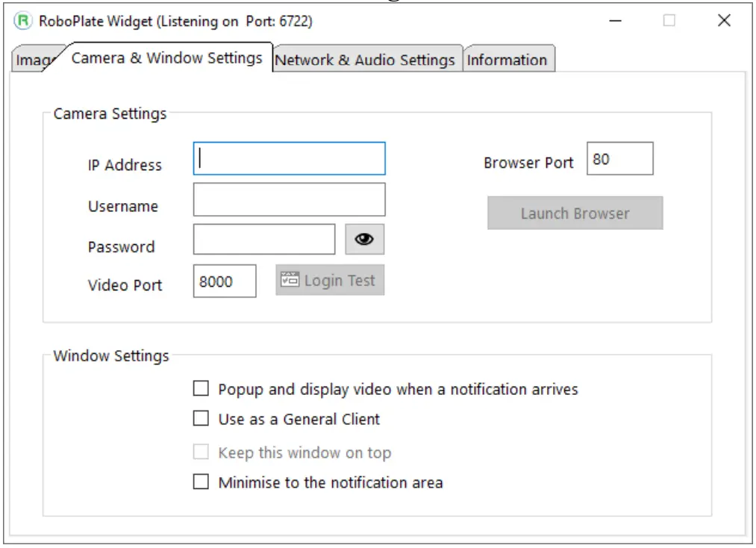Click the Browser Port label
Viewport: 756px width, 548px height.
pos(528,163)
